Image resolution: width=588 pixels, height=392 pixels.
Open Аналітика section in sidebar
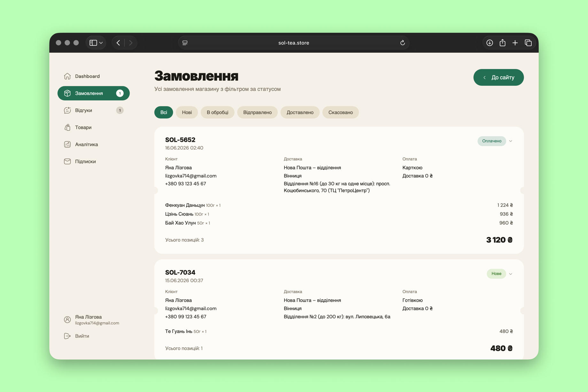click(93, 144)
